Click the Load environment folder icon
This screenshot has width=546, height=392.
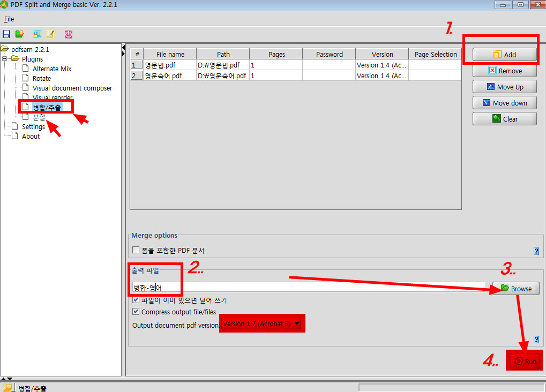pyautogui.click(x=19, y=34)
